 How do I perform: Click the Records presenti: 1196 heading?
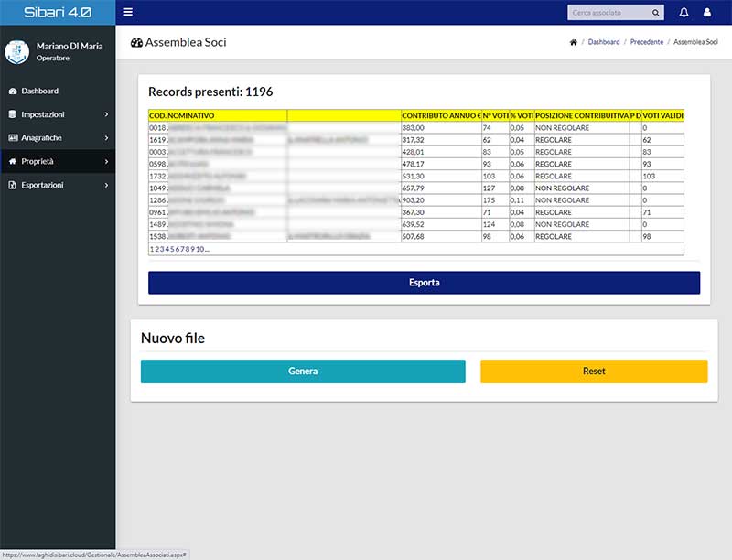coord(210,92)
